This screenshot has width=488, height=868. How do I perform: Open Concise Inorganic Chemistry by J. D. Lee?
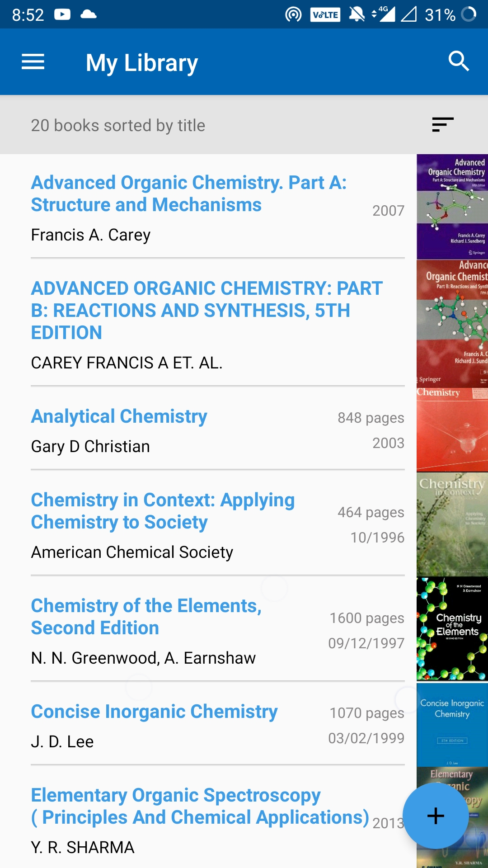154,712
